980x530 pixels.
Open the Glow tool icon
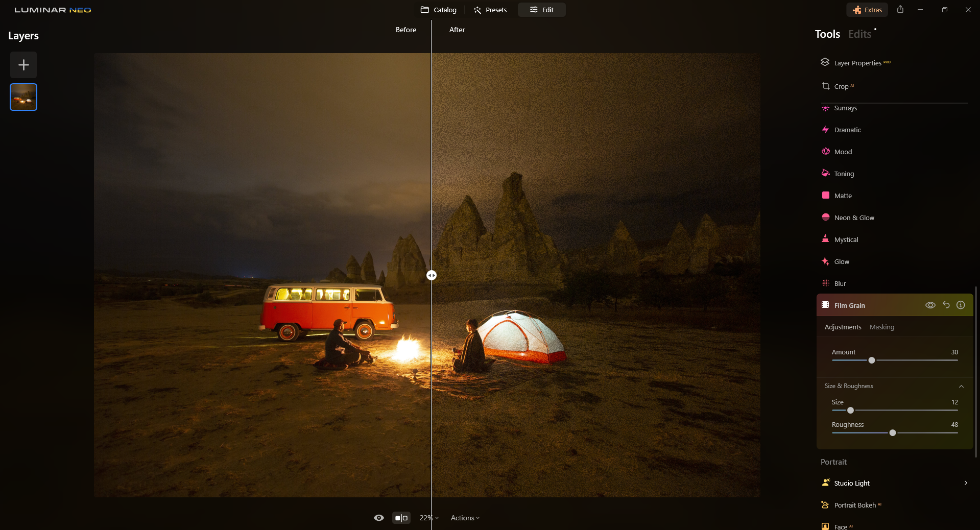[x=825, y=261]
